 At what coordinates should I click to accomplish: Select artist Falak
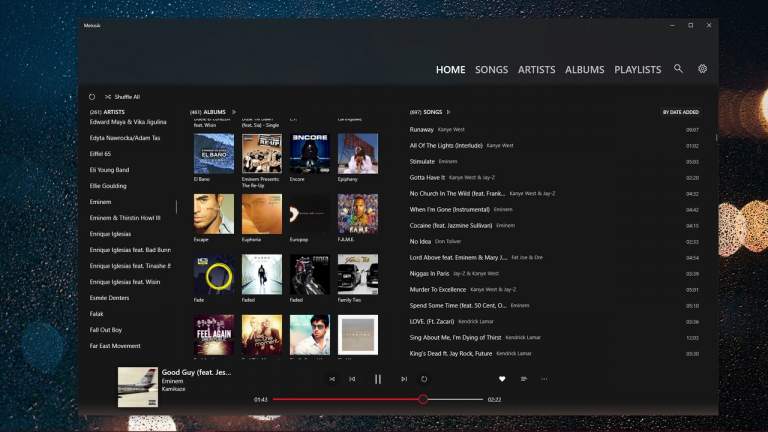96,314
